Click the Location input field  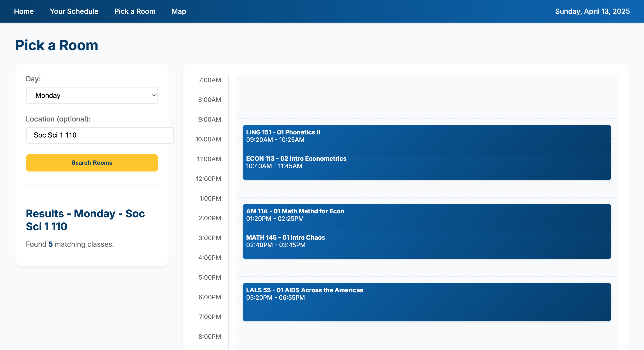[99, 135]
